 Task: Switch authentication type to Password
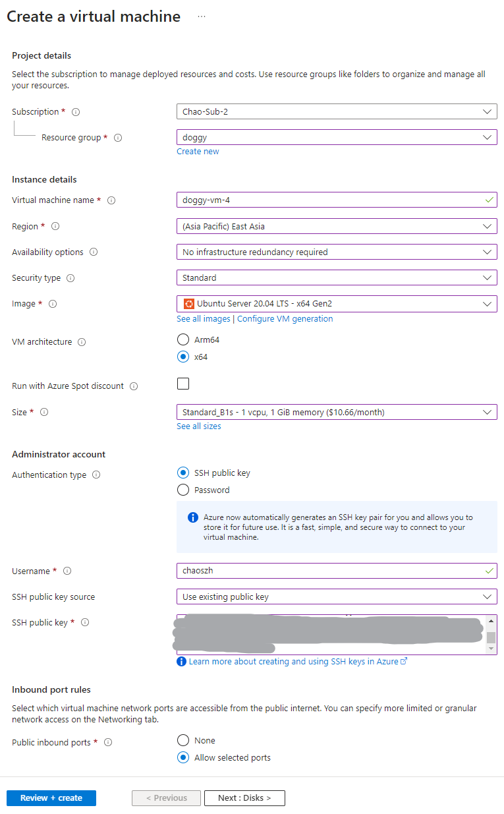pos(182,490)
